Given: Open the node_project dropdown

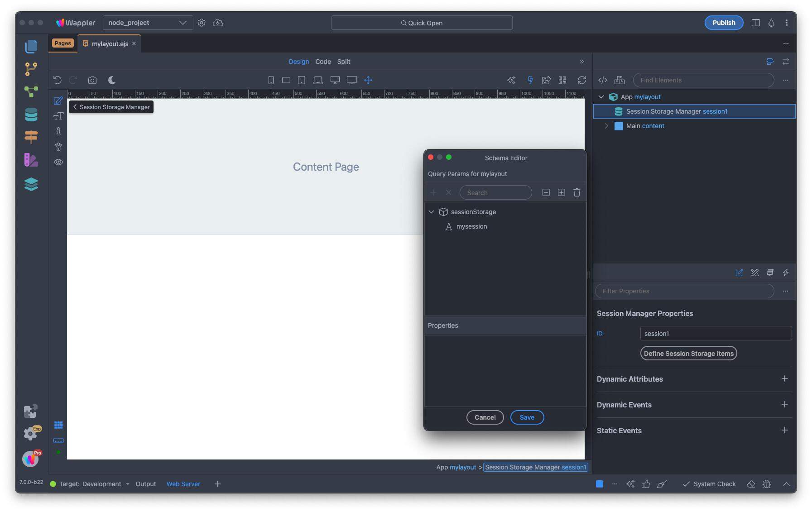Looking at the screenshot, I should pyautogui.click(x=148, y=23).
